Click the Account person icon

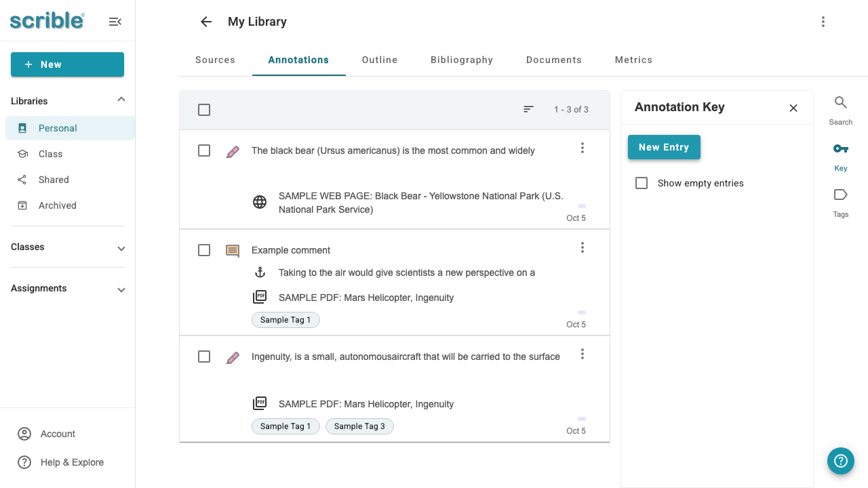coord(24,434)
